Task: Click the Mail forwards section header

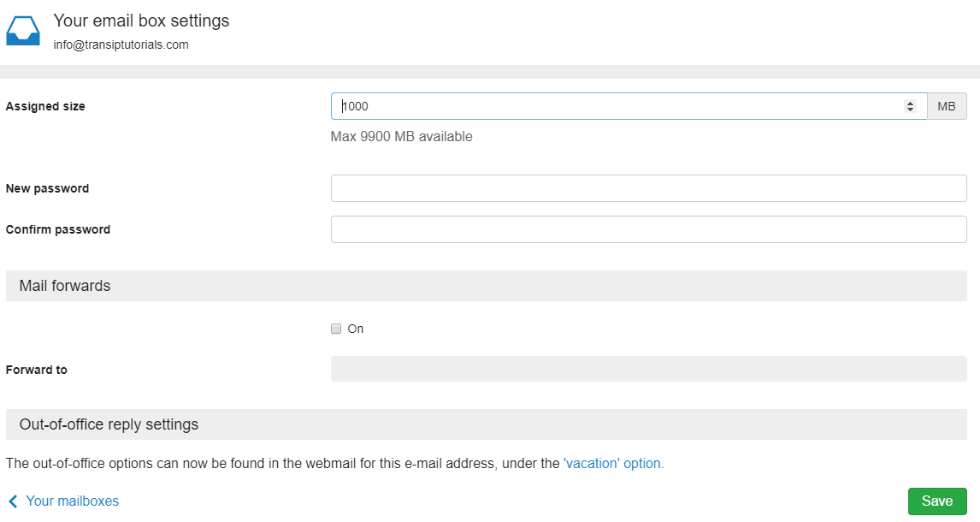Action: [487, 286]
